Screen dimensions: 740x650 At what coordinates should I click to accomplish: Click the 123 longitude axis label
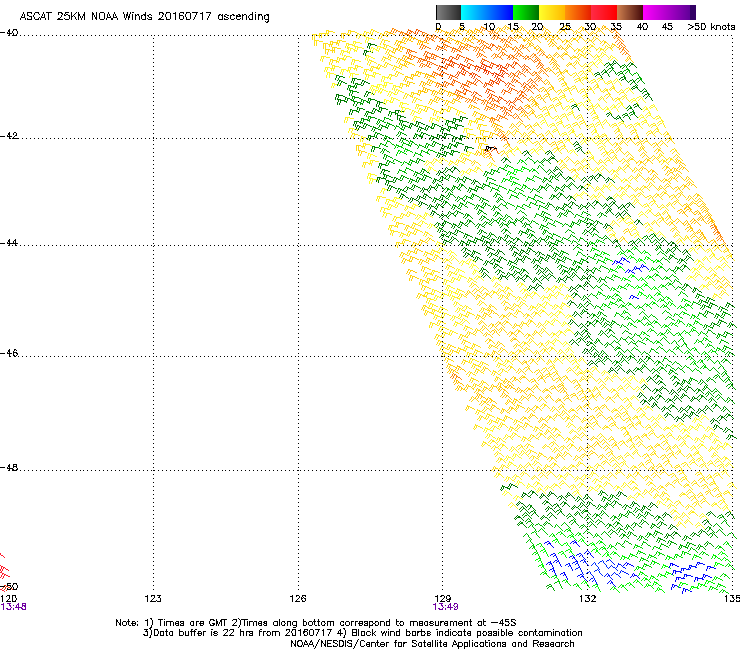pyautogui.click(x=153, y=599)
